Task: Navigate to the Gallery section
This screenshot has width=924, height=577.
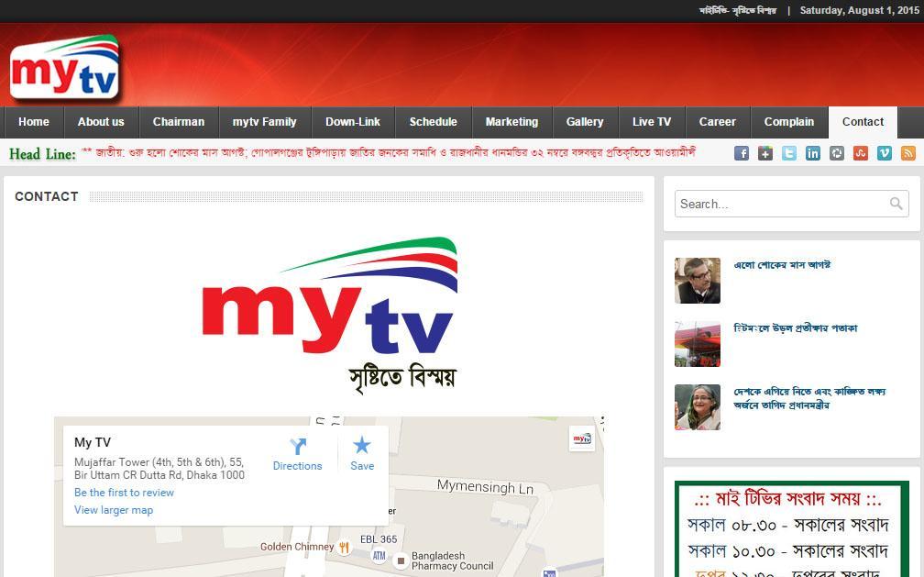Action: click(x=585, y=121)
